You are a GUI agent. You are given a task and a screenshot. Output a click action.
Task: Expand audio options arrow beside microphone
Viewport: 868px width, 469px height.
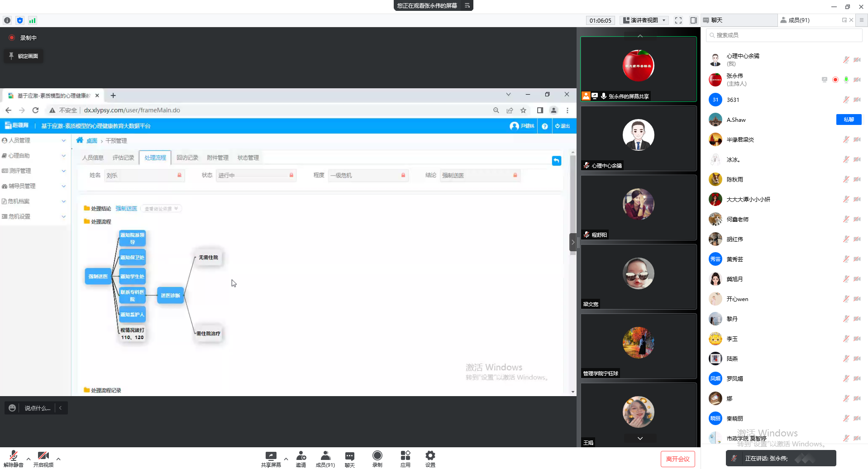click(x=29, y=459)
